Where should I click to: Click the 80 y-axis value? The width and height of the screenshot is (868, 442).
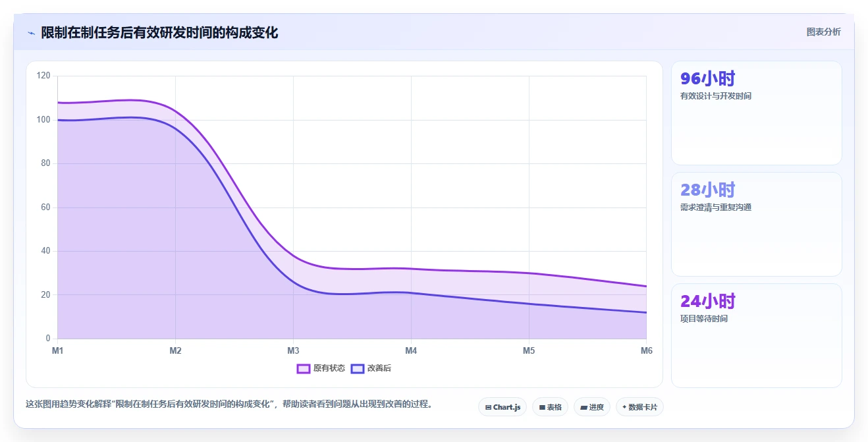[x=45, y=163]
